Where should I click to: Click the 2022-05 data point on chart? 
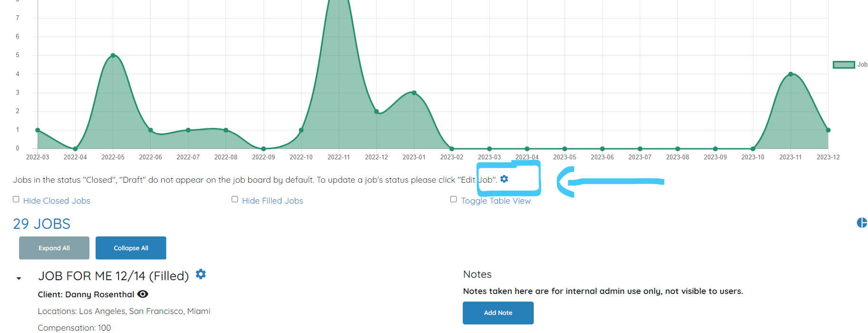113,55
